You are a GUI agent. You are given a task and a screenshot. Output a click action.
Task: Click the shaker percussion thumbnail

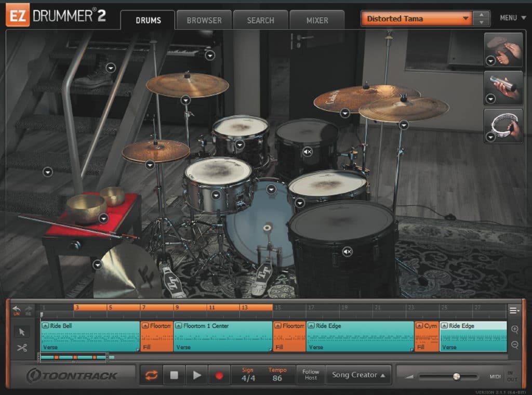pos(503,88)
